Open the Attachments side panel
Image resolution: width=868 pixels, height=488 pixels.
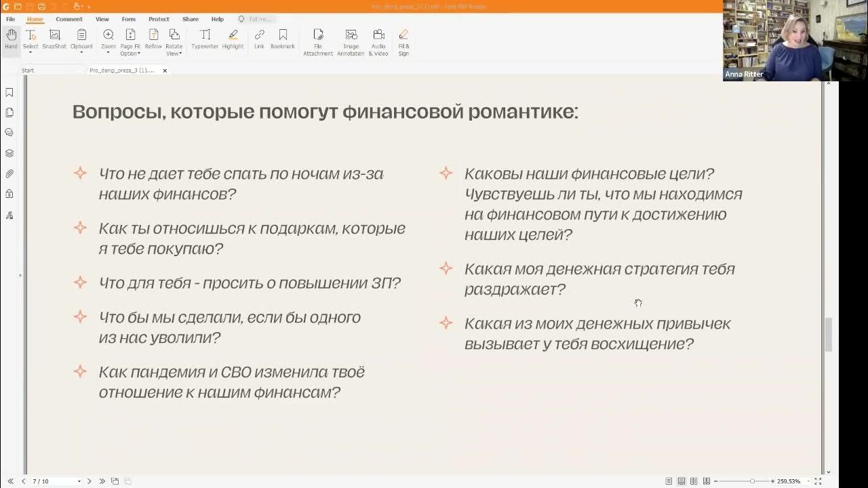tap(9, 174)
